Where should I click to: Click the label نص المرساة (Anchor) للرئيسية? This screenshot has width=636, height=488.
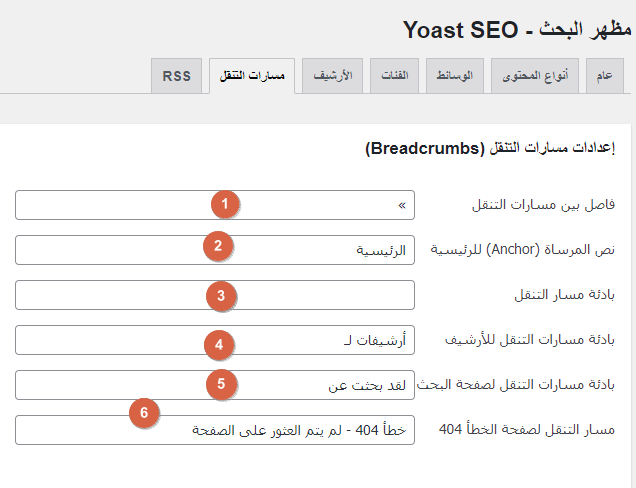tap(523, 250)
